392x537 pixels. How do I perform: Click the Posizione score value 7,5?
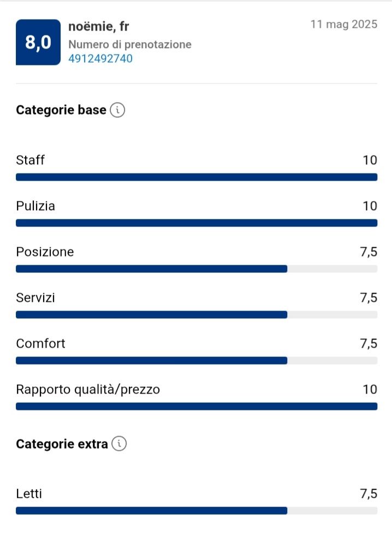tap(369, 252)
